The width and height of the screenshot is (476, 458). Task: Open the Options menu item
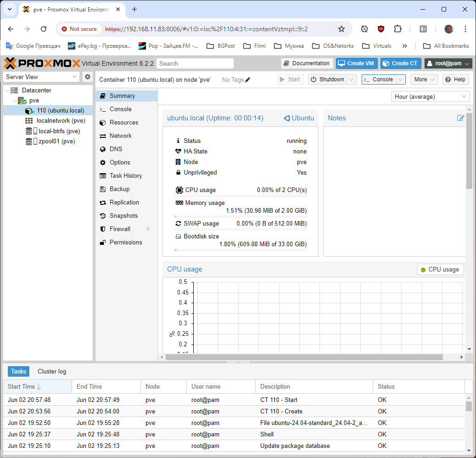click(x=127, y=163)
